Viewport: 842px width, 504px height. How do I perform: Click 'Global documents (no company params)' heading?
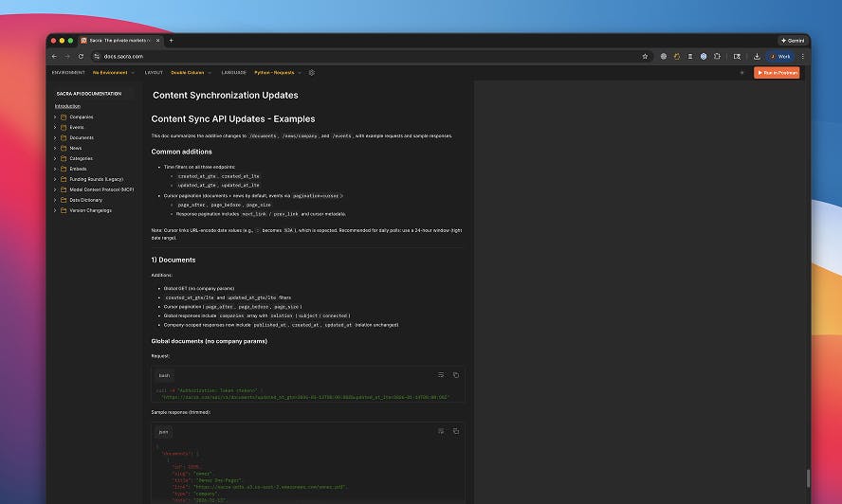coord(209,341)
